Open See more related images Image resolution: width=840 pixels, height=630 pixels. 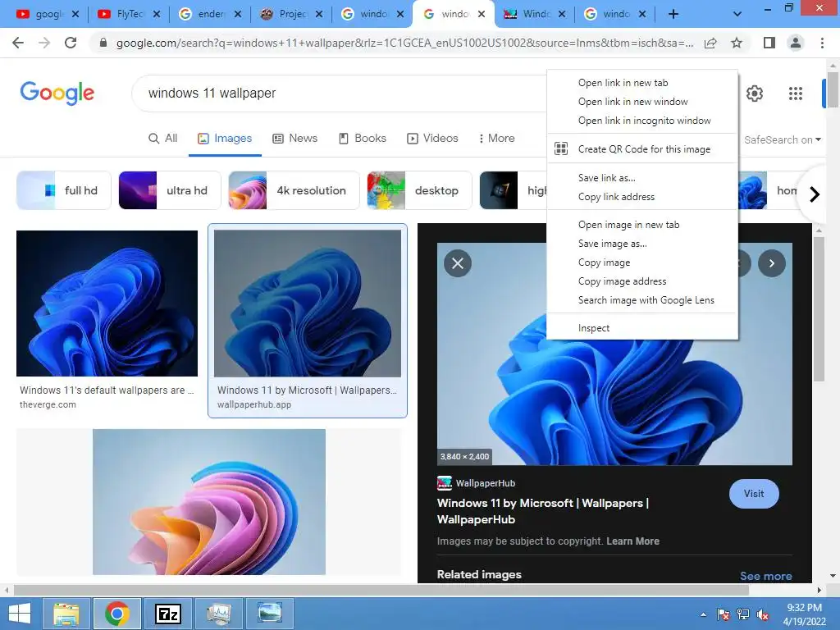(x=765, y=576)
